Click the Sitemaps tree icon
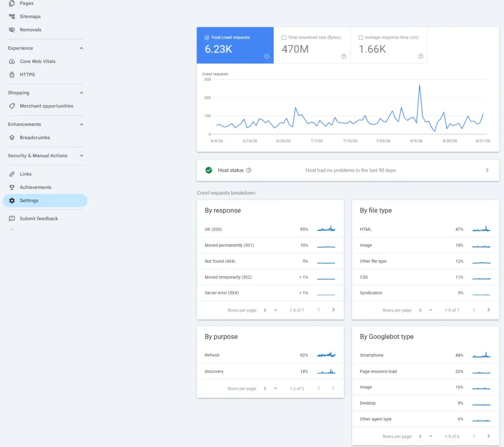504x447 pixels. click(x=12, y=16)
